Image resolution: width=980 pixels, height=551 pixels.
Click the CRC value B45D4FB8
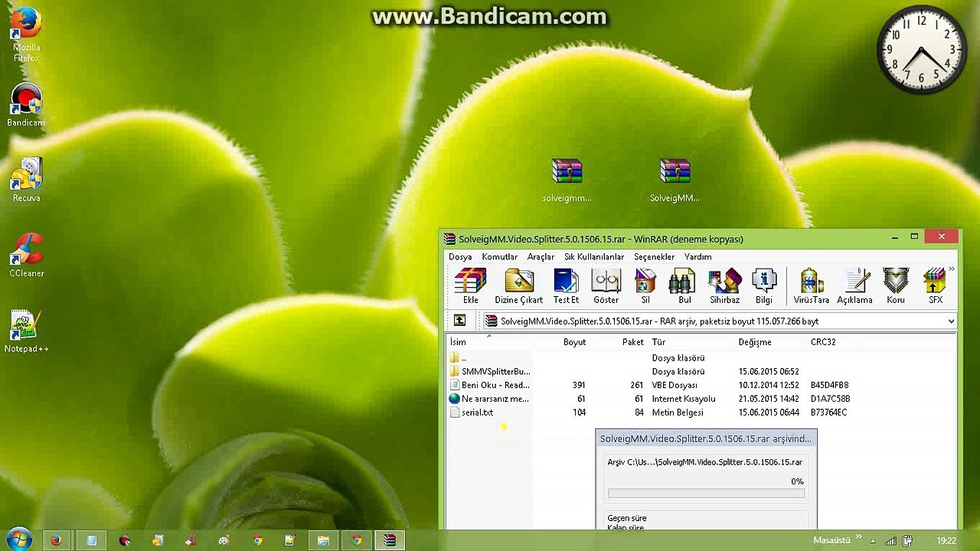pos(829,386)
